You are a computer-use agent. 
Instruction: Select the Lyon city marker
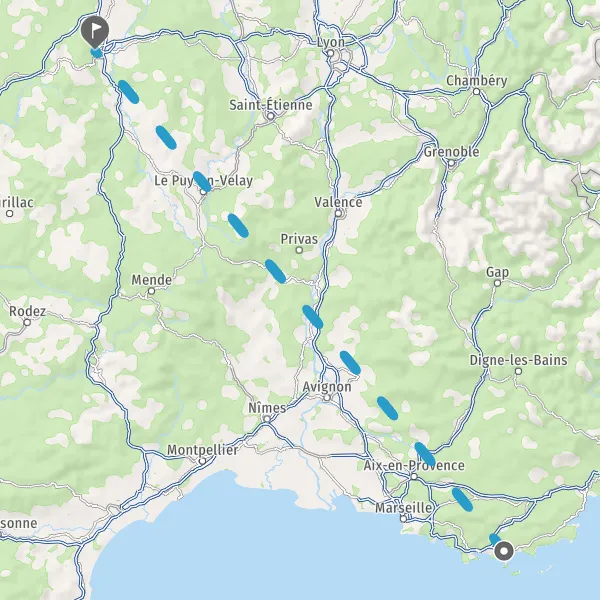[x=331, y=54]
